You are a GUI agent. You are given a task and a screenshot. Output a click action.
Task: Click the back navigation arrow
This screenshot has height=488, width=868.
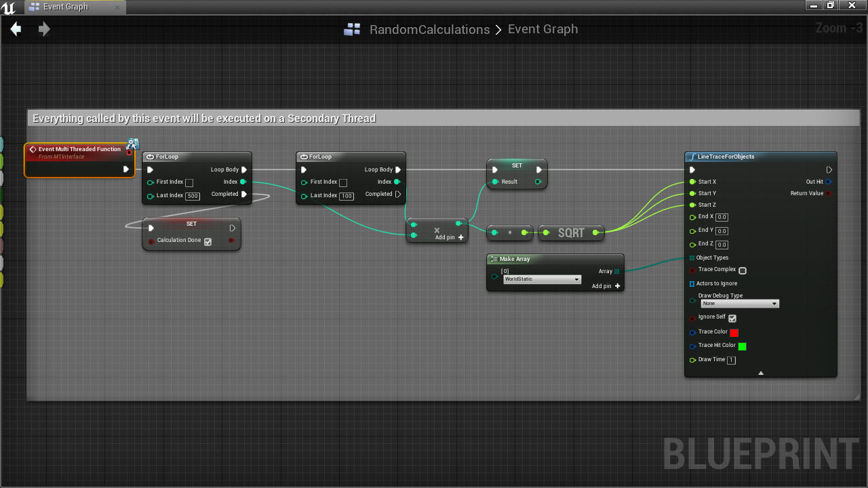[x=15, y=29]
